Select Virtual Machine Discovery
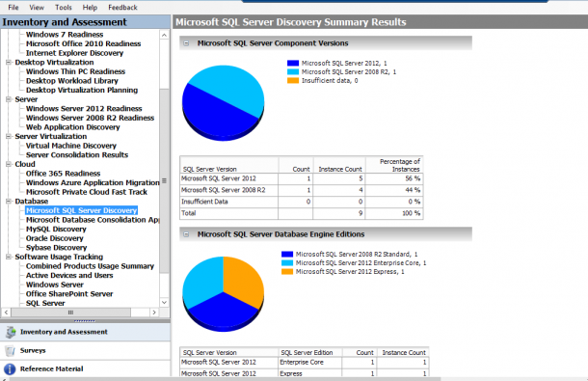Image resolution: width=588 pixels, height=381 pixels. [71, 146]
